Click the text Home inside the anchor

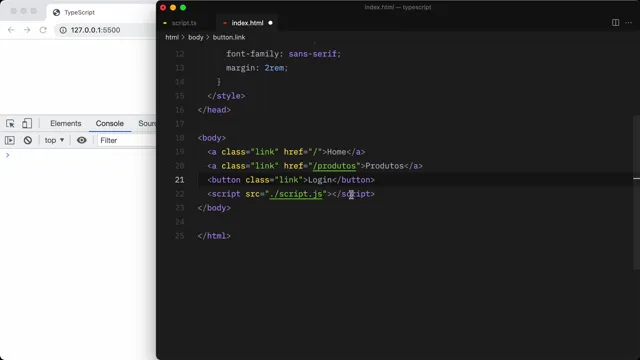337,152
